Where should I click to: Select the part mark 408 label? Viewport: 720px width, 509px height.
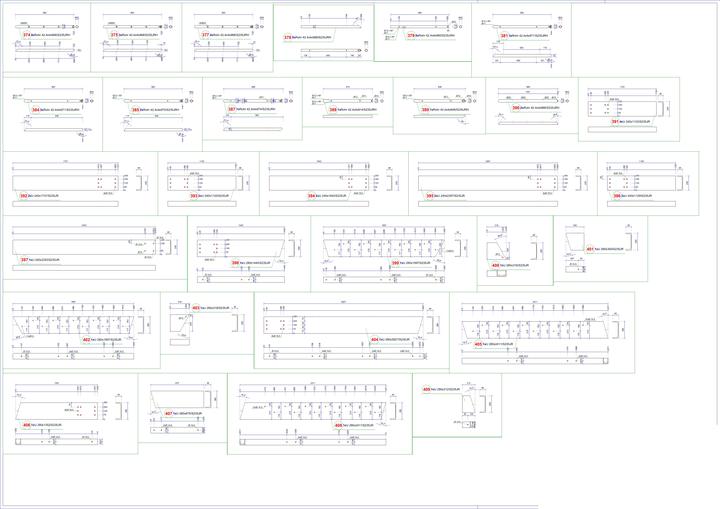point(338,425)
